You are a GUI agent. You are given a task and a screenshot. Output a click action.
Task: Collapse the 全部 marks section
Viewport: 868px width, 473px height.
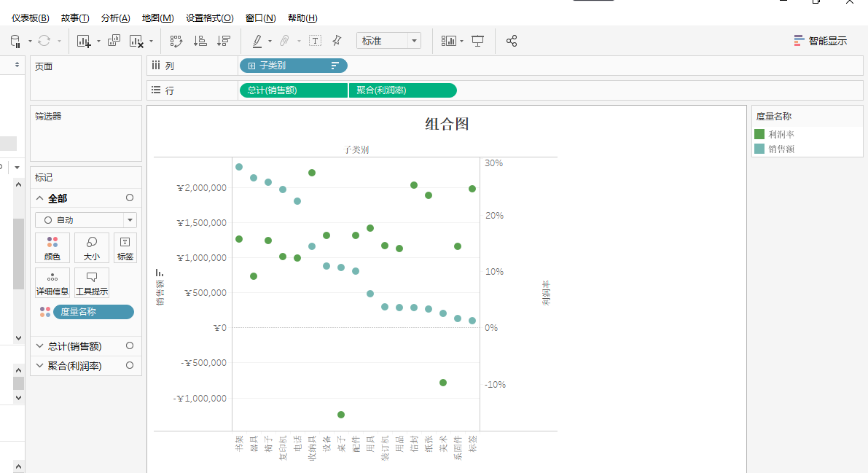pos(40,198)
